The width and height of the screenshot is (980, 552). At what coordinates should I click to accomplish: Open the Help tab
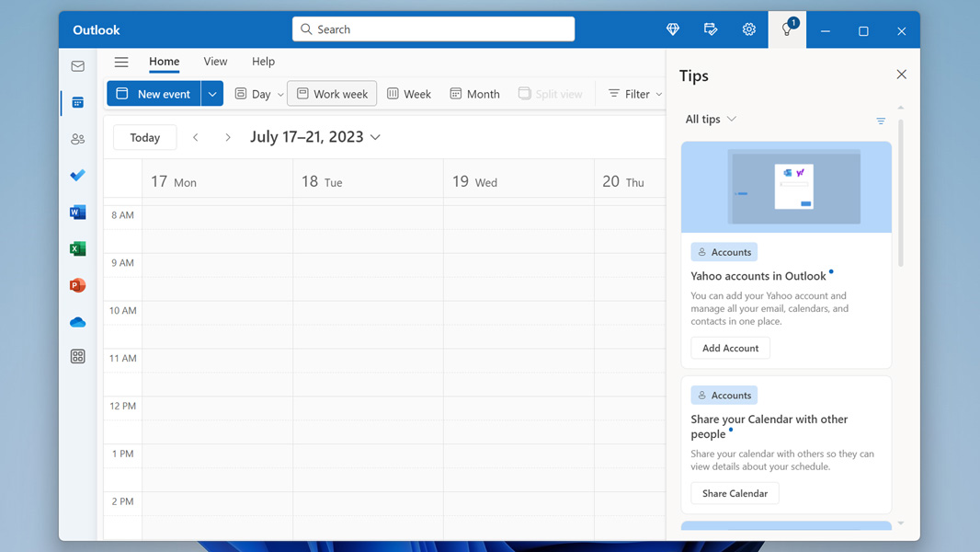coord(263,61)
